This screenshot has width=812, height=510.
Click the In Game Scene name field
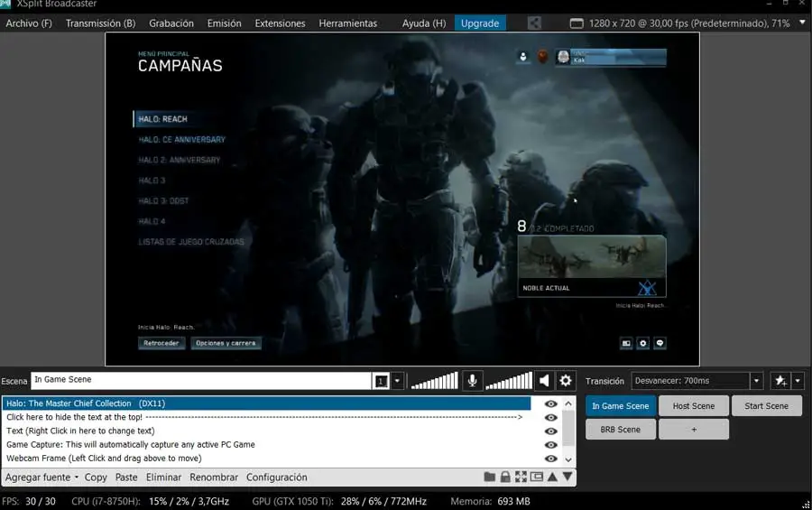click(200, 380)
